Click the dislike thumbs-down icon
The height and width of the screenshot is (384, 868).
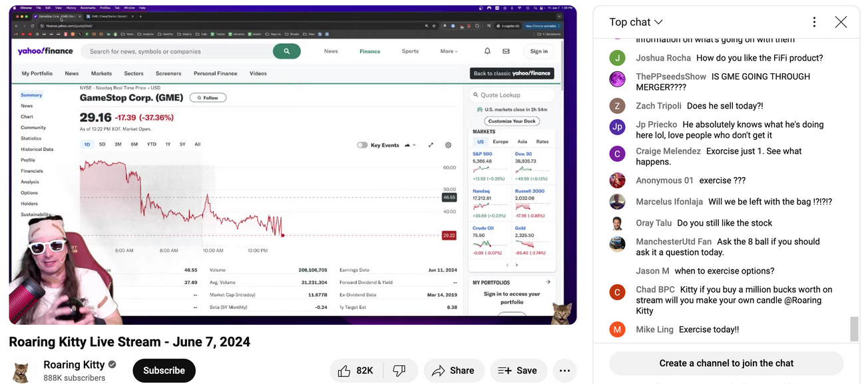[399, 371]
